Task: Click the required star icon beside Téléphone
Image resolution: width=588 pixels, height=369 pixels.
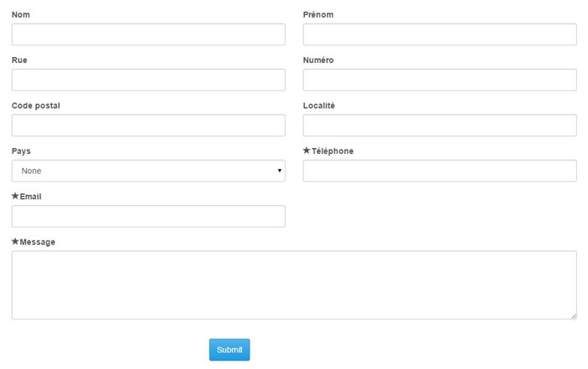Action: click(307, 150)
